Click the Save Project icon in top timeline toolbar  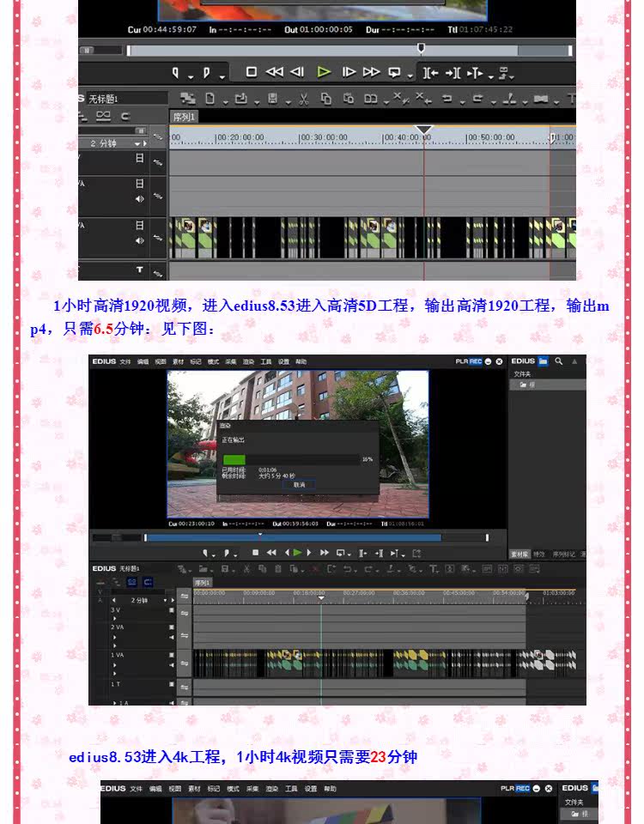point(272,98)
